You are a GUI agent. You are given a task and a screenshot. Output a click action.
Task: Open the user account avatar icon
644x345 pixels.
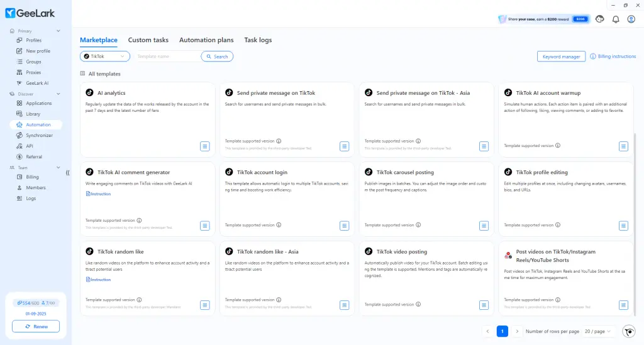point(631,19)
